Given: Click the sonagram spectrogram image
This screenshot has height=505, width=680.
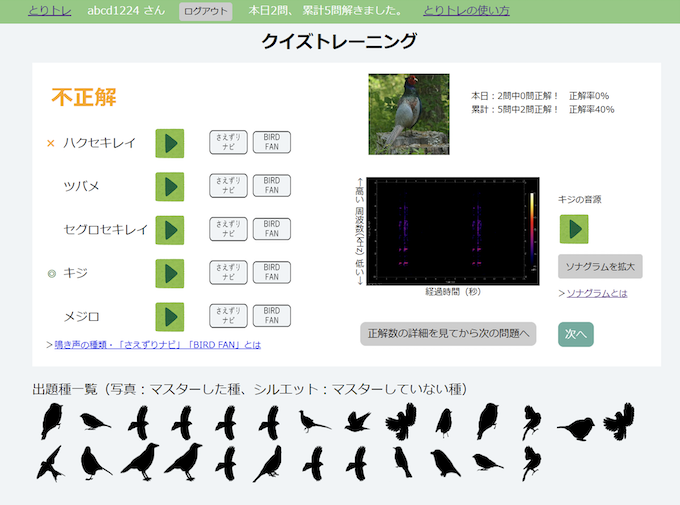Looking at the screenshot, I should click(453, 231).
